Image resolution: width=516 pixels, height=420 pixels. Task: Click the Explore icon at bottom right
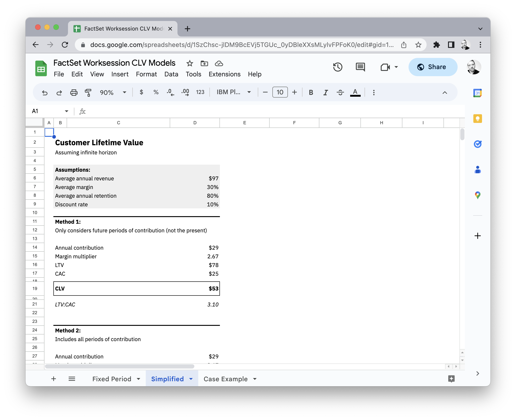coord(451,379)
